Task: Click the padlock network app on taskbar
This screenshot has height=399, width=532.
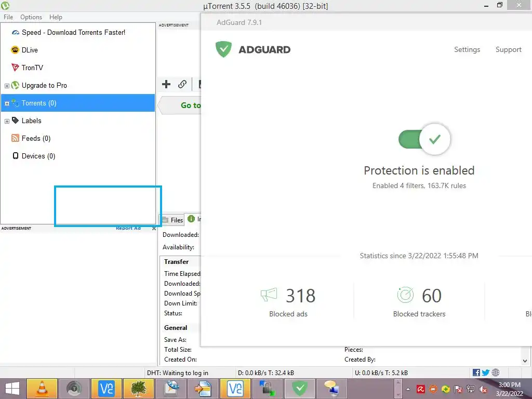Action: (x=268, y=389)
